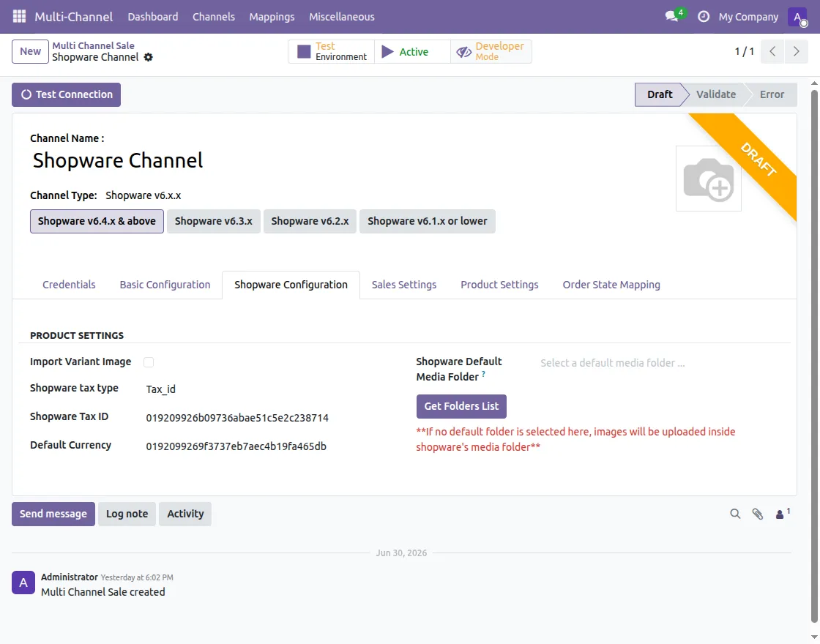Switch to the Order State Mapping tab
Screen dimensions: 820x644
[x=611, y=285]
